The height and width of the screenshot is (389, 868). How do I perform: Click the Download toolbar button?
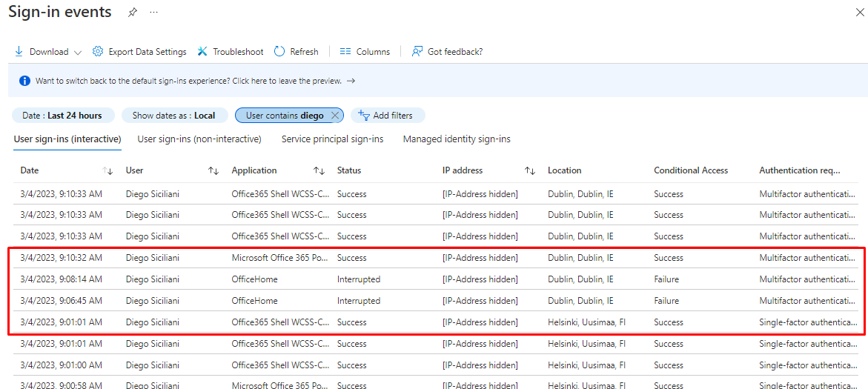(x=42, y=52)
